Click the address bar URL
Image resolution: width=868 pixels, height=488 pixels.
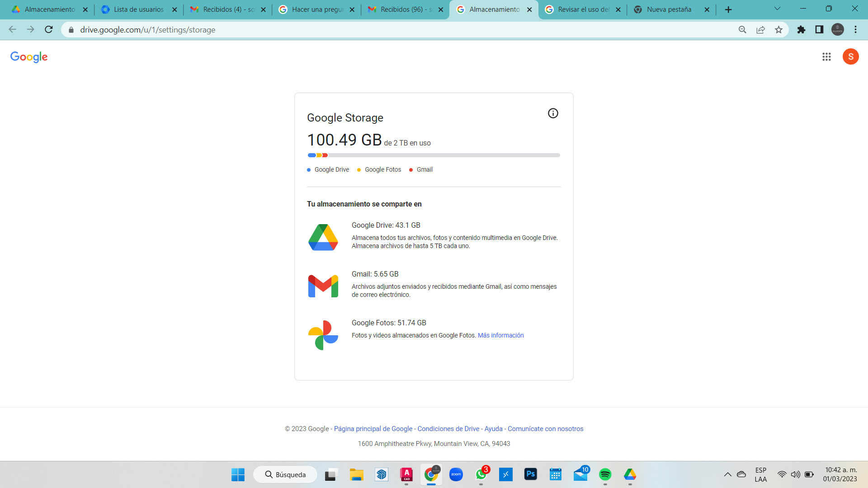click(x=147, y=30)
